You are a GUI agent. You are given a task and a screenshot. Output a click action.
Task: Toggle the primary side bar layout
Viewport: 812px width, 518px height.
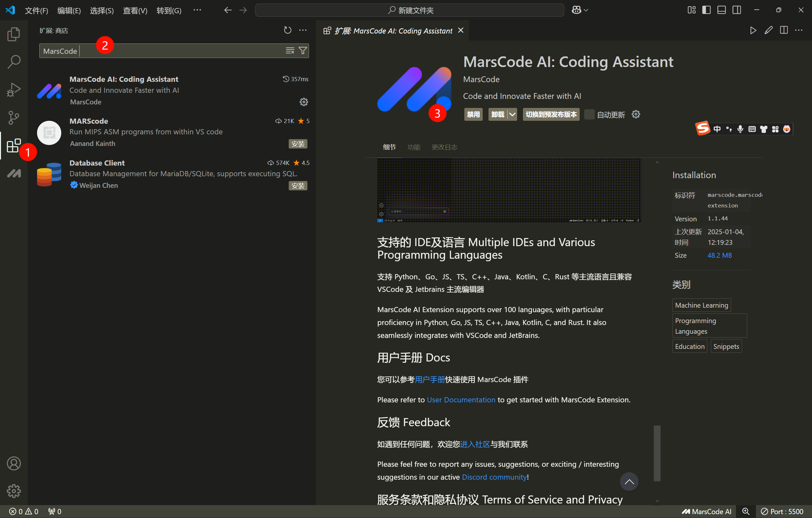point(706,10)
